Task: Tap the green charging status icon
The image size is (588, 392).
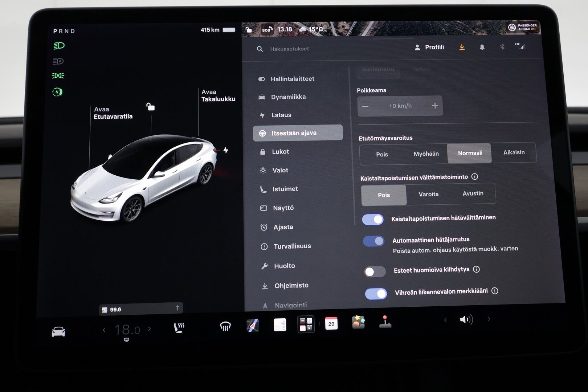Action: click(x=57, y=92)
